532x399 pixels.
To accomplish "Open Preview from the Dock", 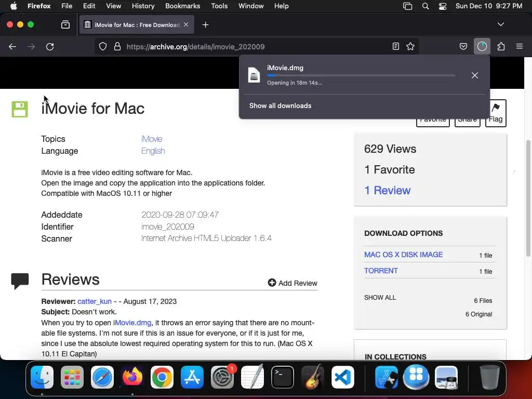I will pos(446,377).
